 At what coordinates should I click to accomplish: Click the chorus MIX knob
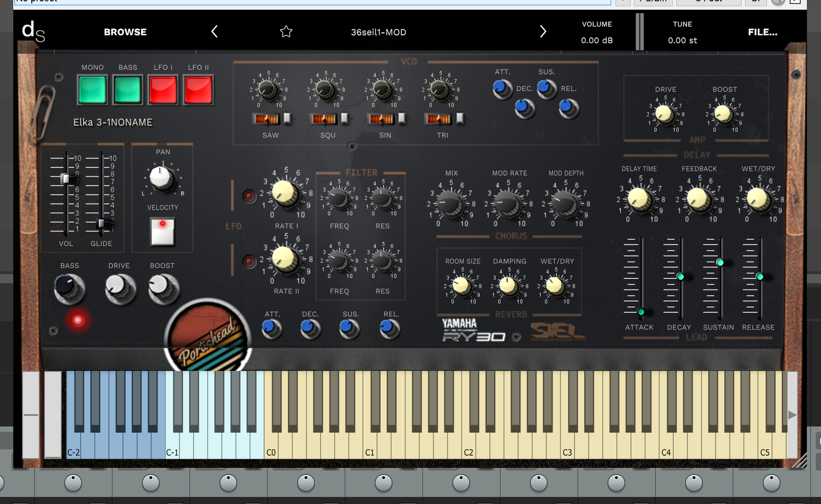451,203
